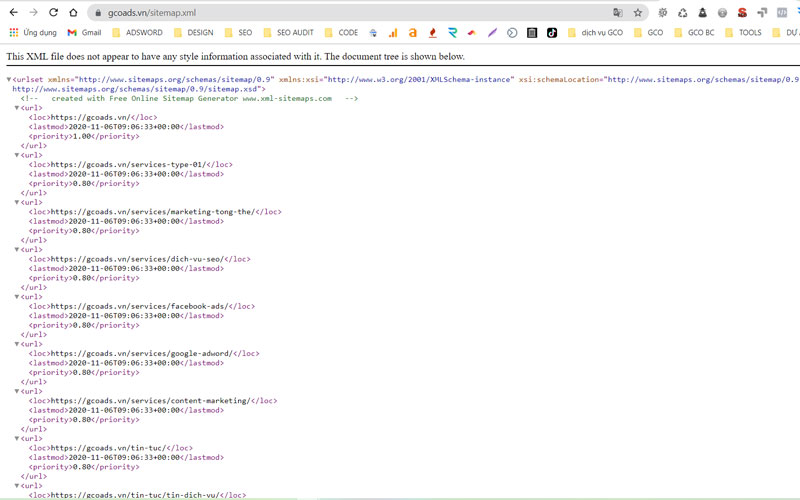Open the ADSWORD bookmark folder
Image resolution: width=800 pixels, height=500 pixels.
tap(136, 32)
